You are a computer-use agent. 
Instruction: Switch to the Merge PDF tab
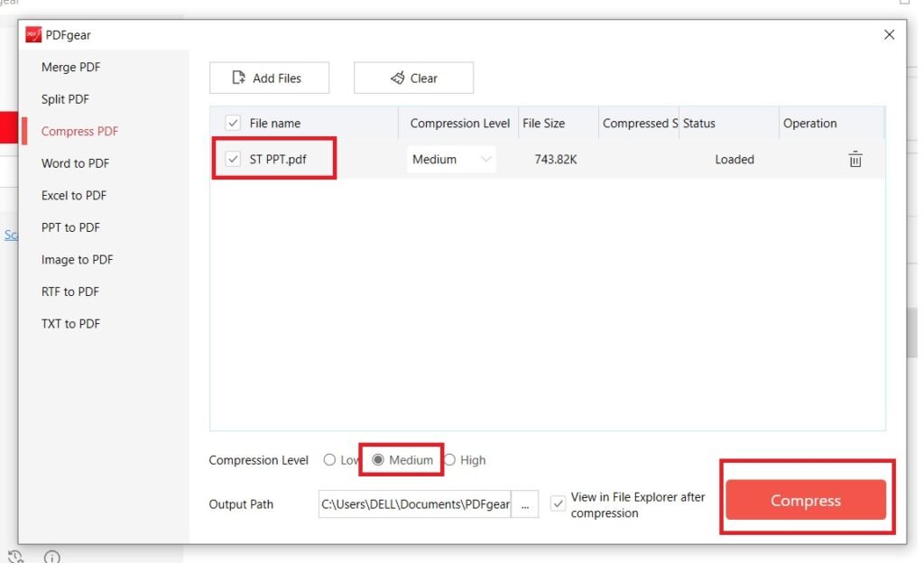71,68
